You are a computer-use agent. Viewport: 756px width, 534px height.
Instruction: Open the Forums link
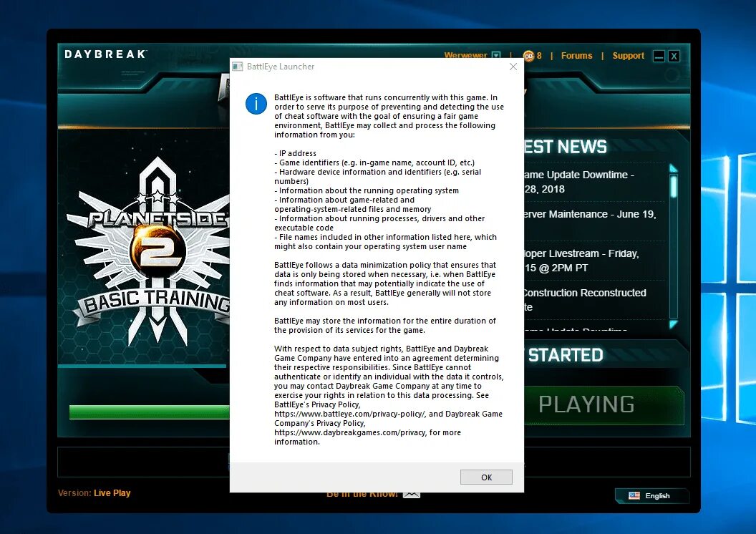tap(576, 55)
